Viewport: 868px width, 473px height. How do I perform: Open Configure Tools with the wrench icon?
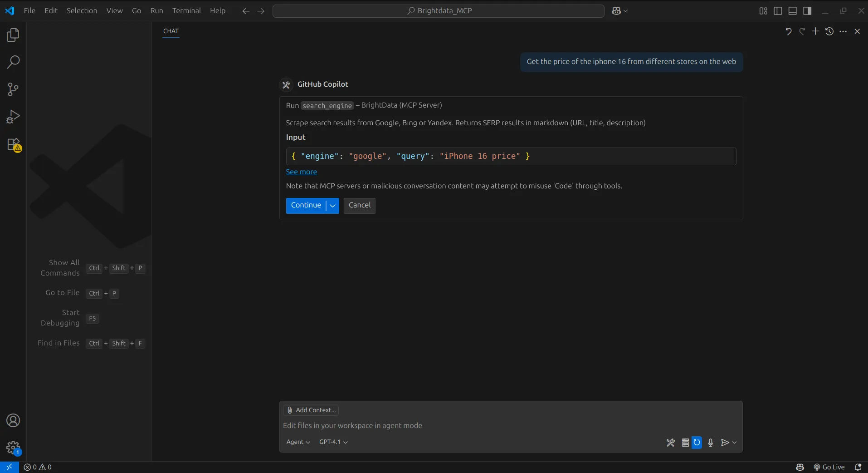[x=671, y=442]
